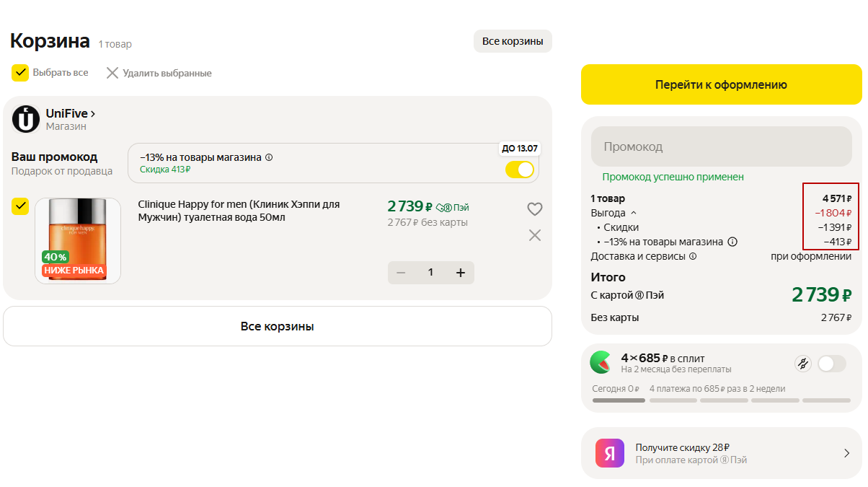Collapse the Выгода breakdown
The height and width of the screenshot is (487, 868).
coord(634,213)
